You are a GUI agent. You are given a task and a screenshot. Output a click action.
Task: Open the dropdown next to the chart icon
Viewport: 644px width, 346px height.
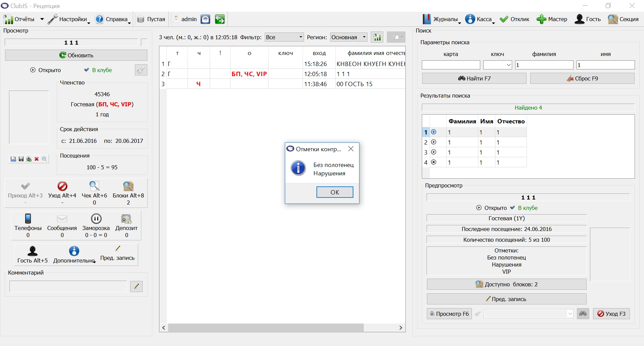point(396,37)
